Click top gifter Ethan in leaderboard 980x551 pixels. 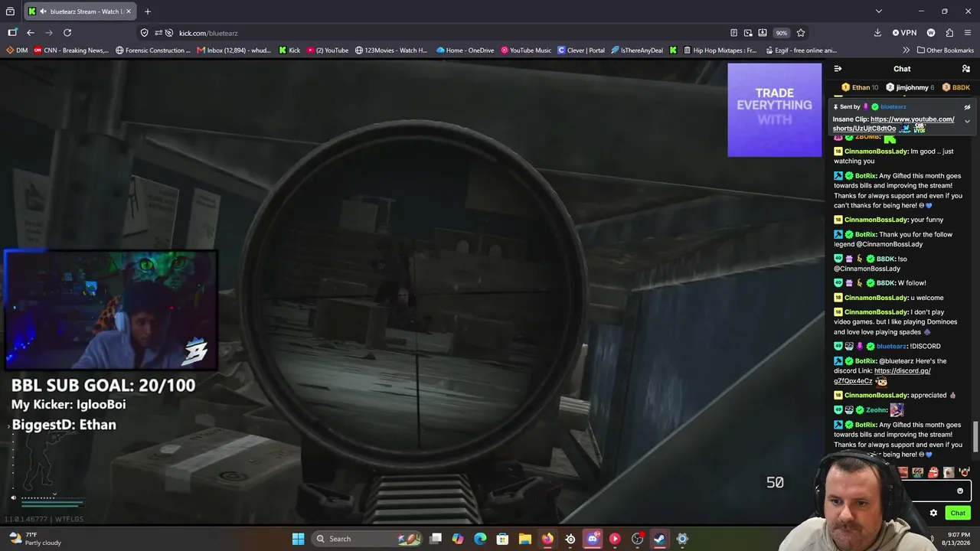[x=860, y=88]
